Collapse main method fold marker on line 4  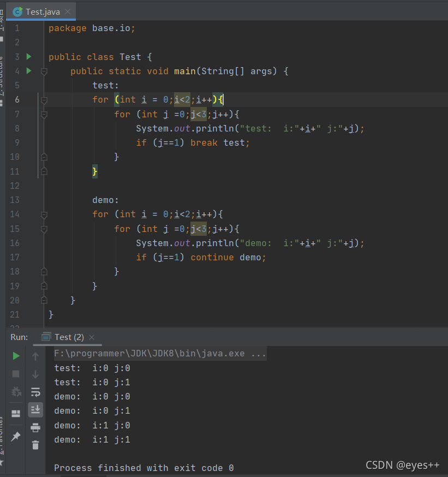(44, 71)
